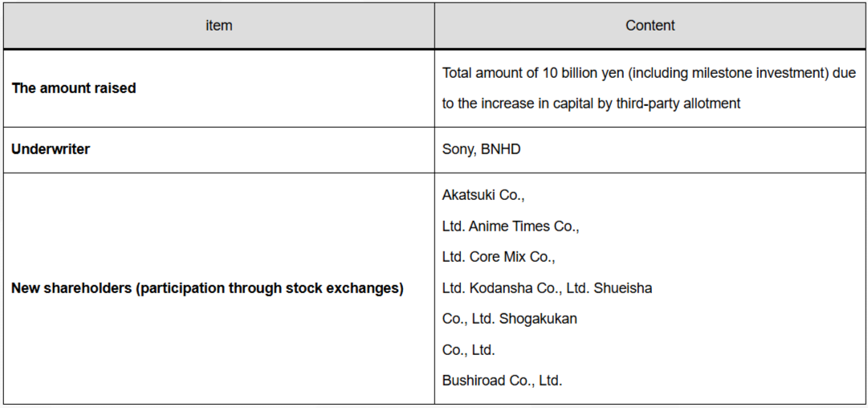Click "BNHD" in the Underwriter row
This screenshot has width=868, height=408.
pyautogui.click(x=500, y=149)
